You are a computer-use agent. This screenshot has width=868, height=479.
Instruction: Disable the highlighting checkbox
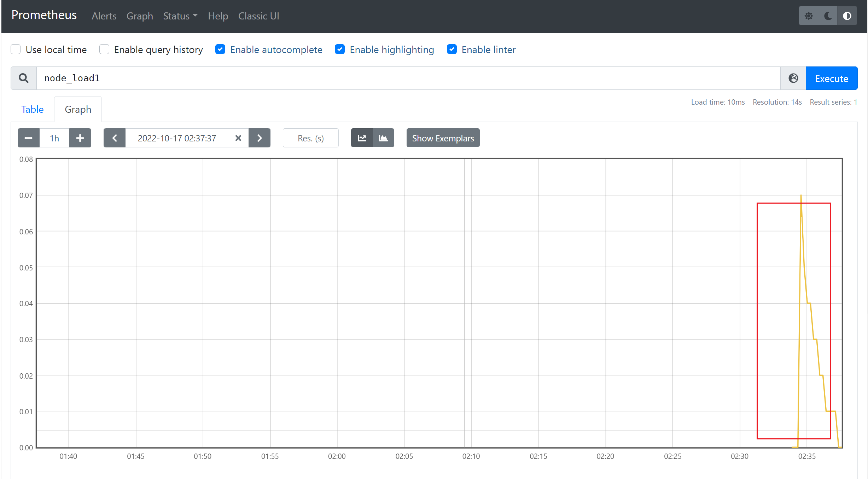click(x=340, y=49)
